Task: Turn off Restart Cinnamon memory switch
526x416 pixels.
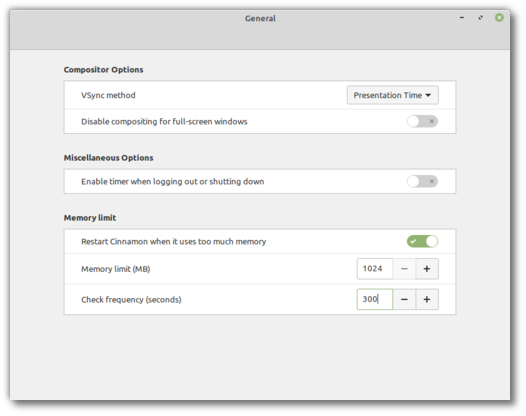Action: [422, 242]
